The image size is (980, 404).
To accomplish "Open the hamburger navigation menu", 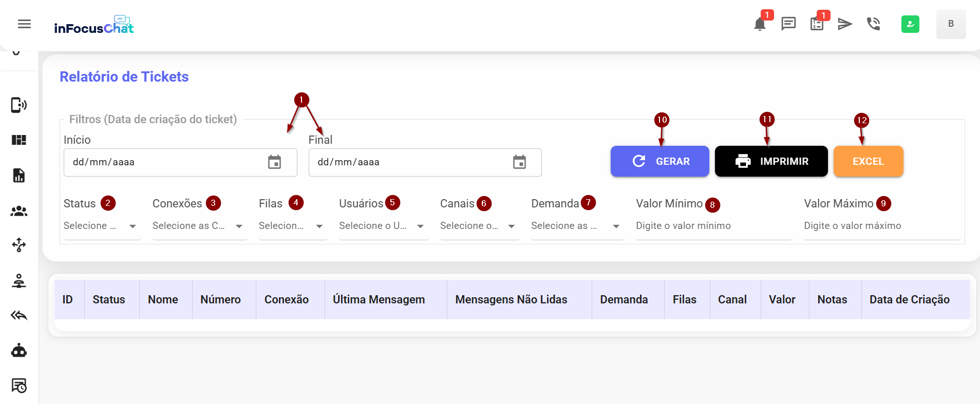I will tap(24, 24).
